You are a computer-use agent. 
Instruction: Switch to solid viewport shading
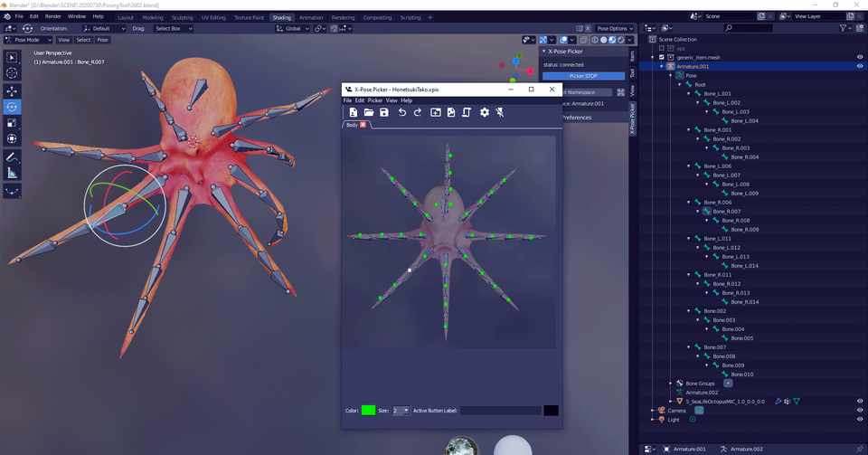click(604, 40)
